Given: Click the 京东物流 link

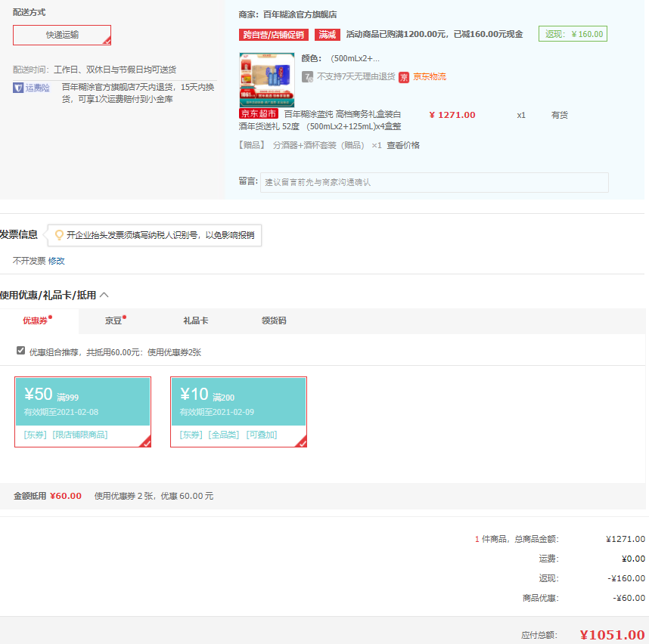Looking at the screenshot, I should [x=430, y=76].
